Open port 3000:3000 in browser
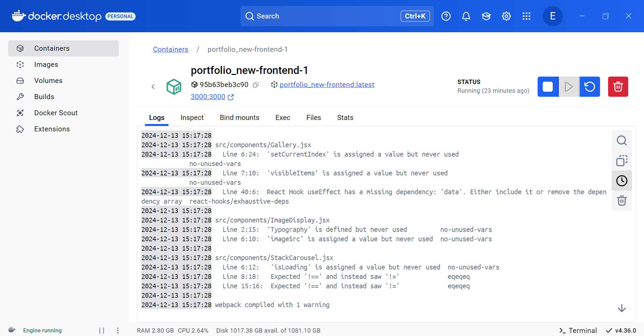644x336 pixels. point(212,97)
